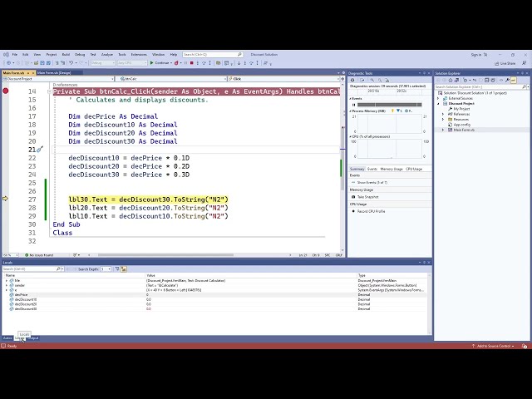This screenshot has height=399, width=532.
Task: Click the Locals search magnifier icon
Action: (58, 268)
